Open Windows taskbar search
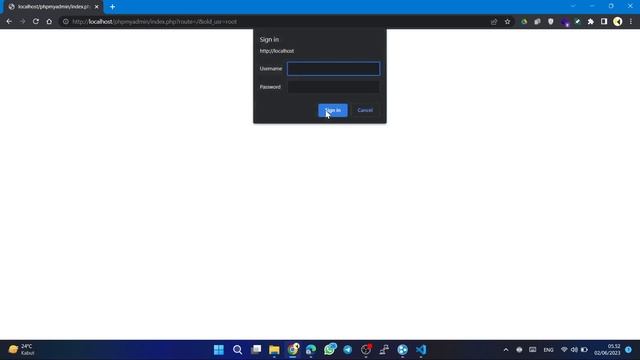The image size is (640, 360). pyautogui.click(x=238, y=350)
